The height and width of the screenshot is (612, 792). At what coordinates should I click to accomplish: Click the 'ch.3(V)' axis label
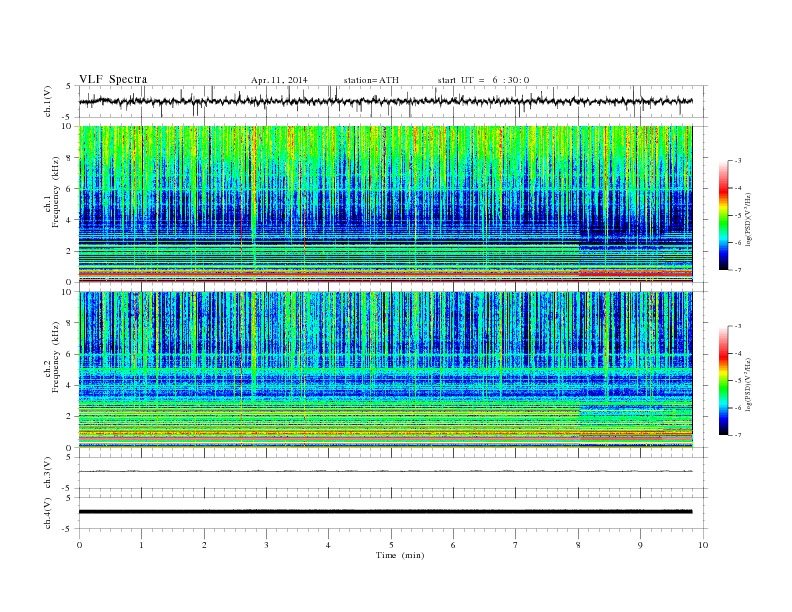[48, 472]
